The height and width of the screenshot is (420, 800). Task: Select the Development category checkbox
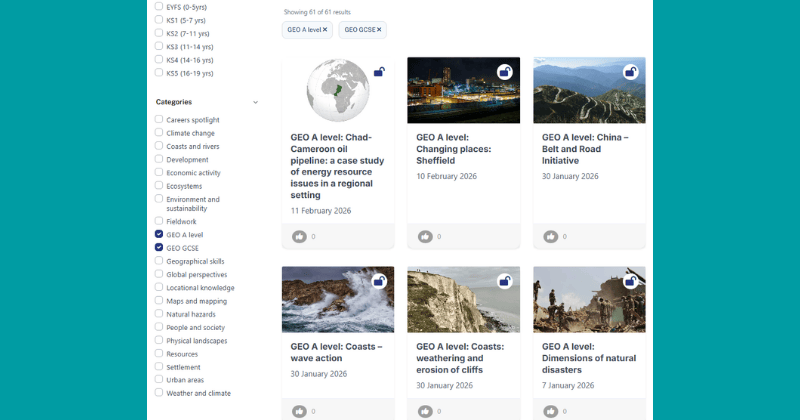tap(159, 159)
